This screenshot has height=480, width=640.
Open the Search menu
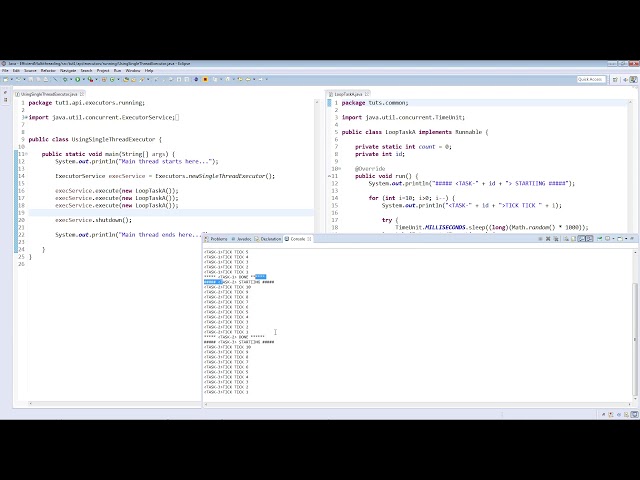click(87, 71)
